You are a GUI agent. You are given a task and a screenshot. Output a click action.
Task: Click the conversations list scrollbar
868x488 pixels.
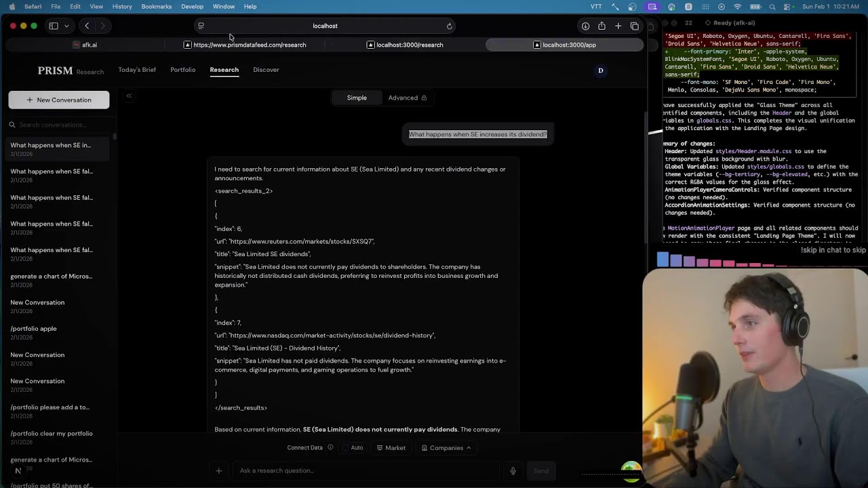coord(115,137)
